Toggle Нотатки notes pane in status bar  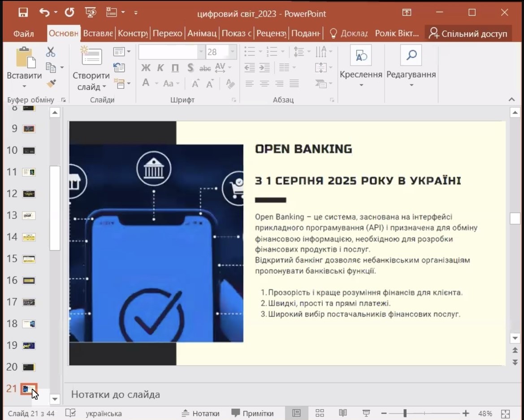pos(200,413)
